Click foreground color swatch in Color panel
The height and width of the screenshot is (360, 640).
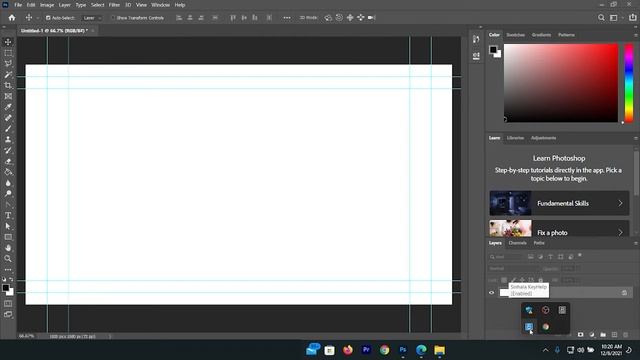[493, 50]
